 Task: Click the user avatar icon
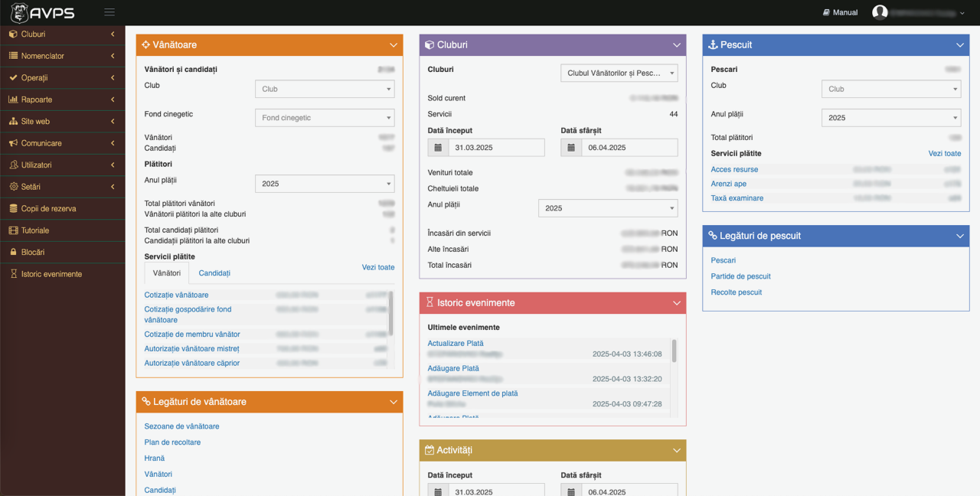point(880,12)
